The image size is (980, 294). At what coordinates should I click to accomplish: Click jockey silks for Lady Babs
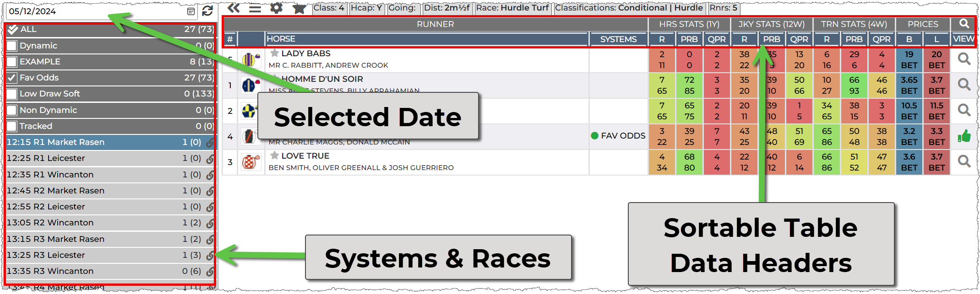[x=250, y=59]
